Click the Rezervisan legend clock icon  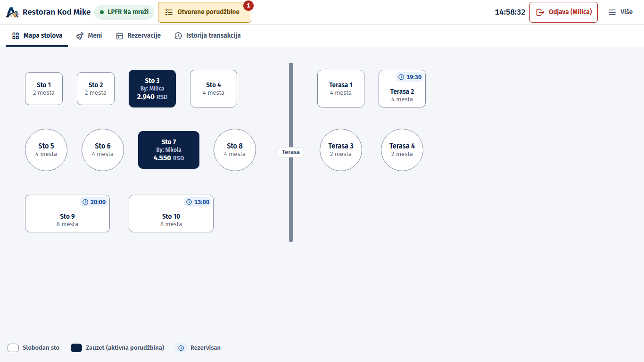(x=181, y=348)
